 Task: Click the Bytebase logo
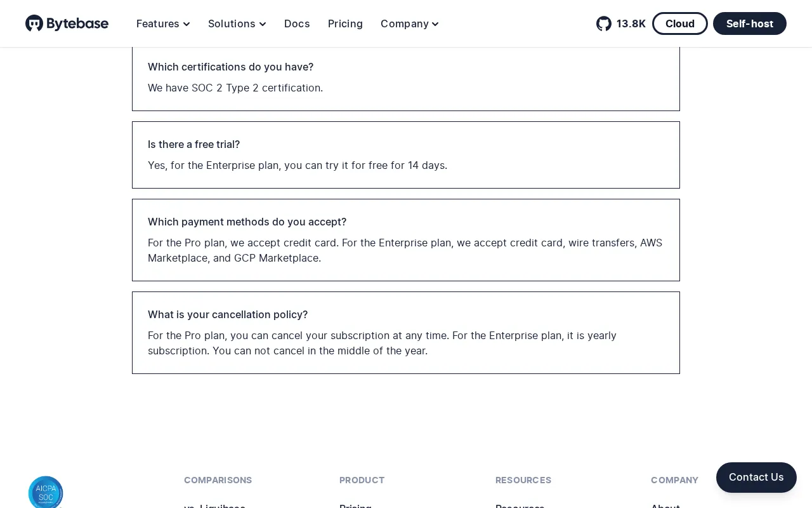[67, 23]
